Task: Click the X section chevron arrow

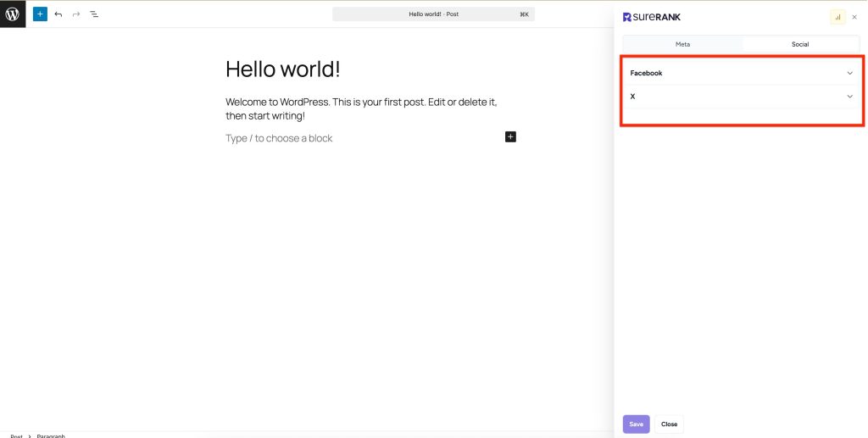Action: (x=849, y=97)
